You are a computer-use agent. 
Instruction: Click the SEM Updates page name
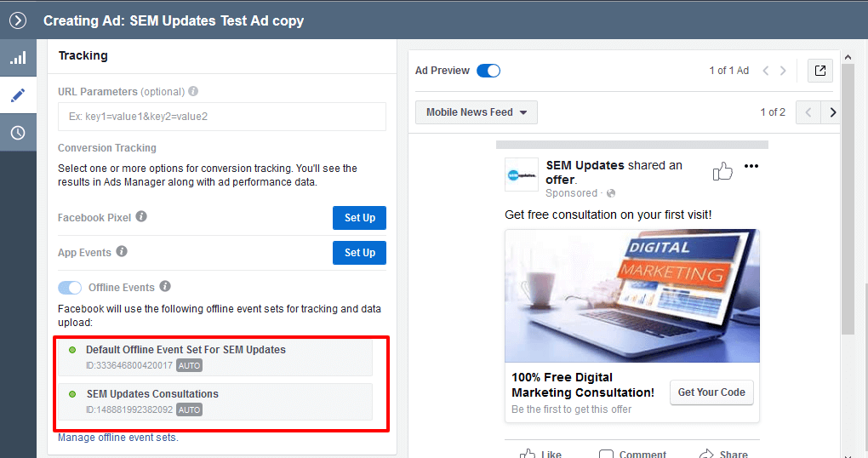pyautogui.click(x=585, y=165)
